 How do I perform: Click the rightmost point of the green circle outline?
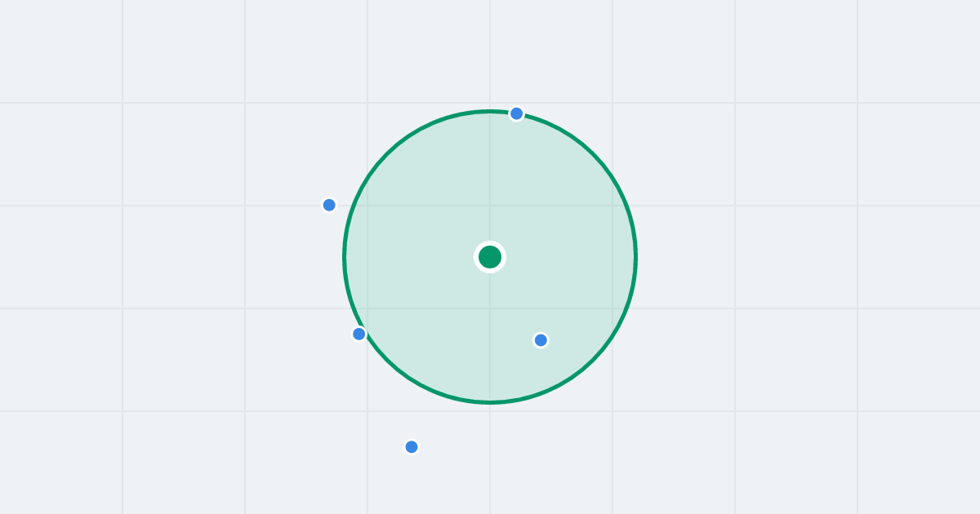pos(635,257)
